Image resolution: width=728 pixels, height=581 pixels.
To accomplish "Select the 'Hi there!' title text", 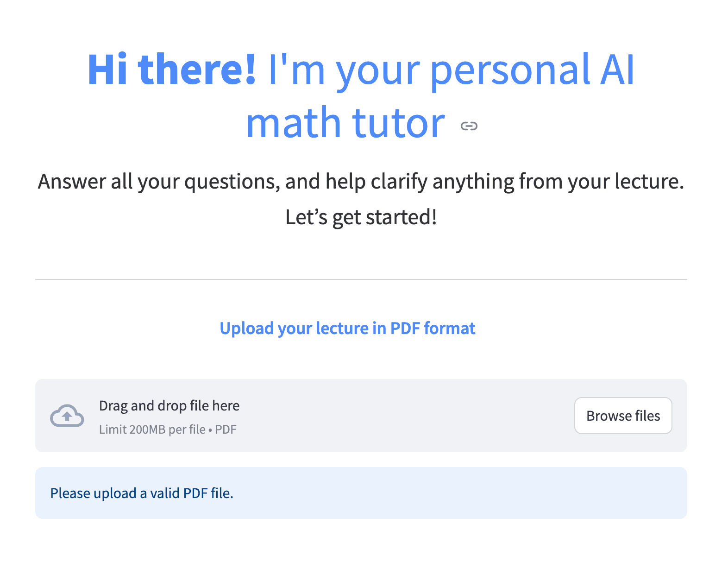I will point(172,69).
